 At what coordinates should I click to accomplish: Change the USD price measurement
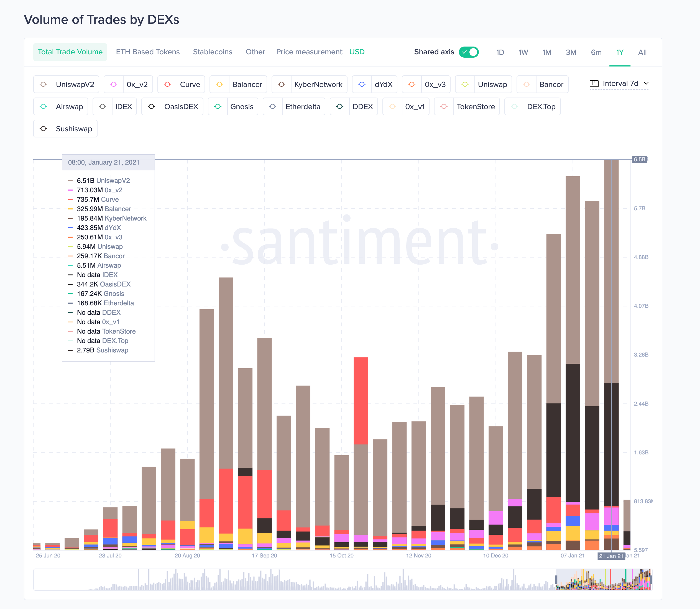point(357,52)
